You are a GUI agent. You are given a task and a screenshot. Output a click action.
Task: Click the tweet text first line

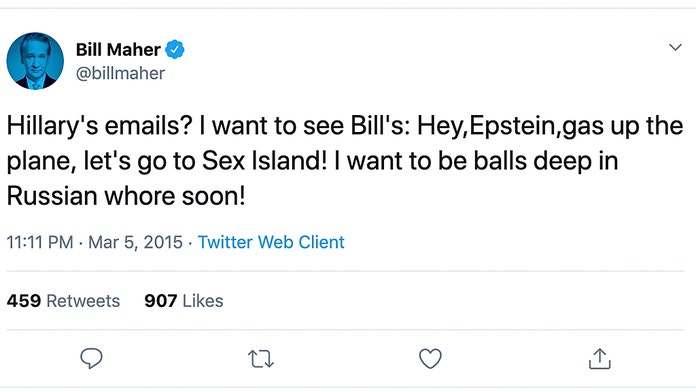(x=345, y=126)
